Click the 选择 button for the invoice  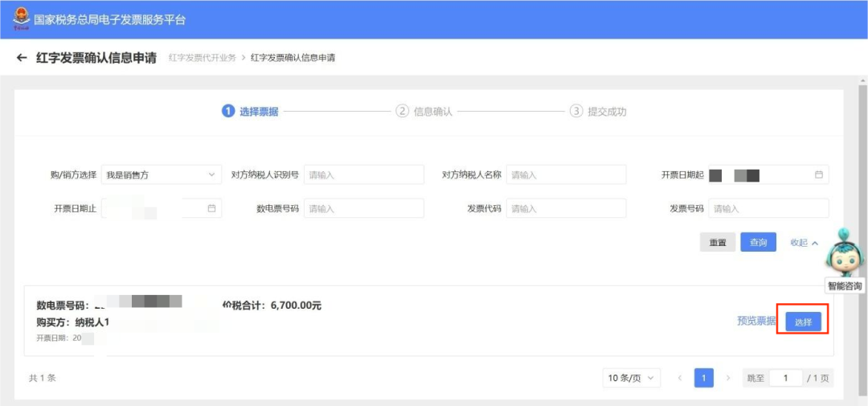tap(803, 322)
